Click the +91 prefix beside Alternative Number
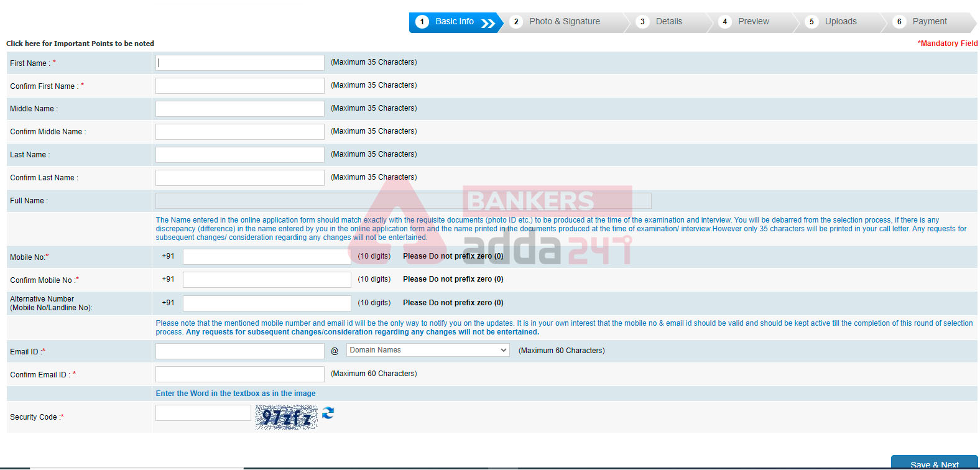The image size is (980, 470). click(x=168, y=303)
